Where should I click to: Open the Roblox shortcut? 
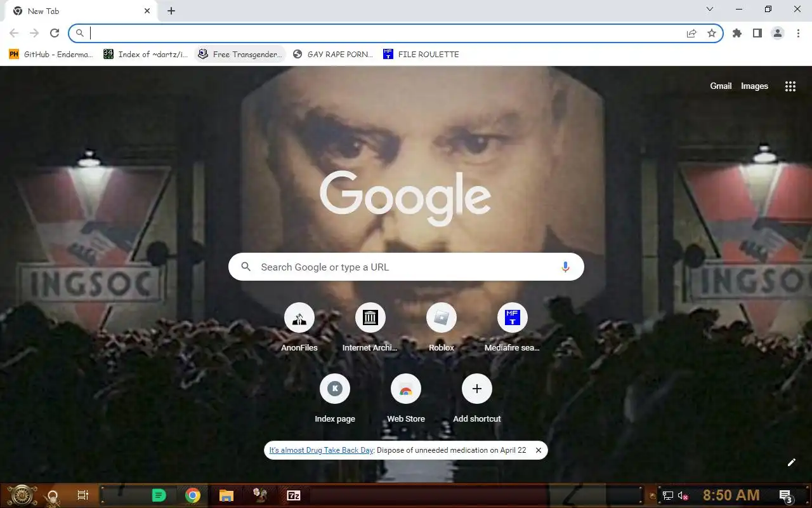tap(442, 327)
